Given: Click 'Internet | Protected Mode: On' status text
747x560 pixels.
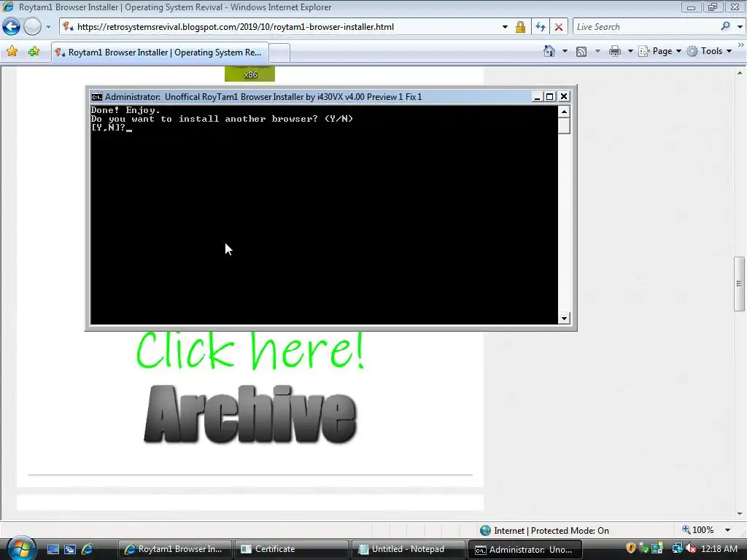Looking at the screenshot, I should [551, 530].
